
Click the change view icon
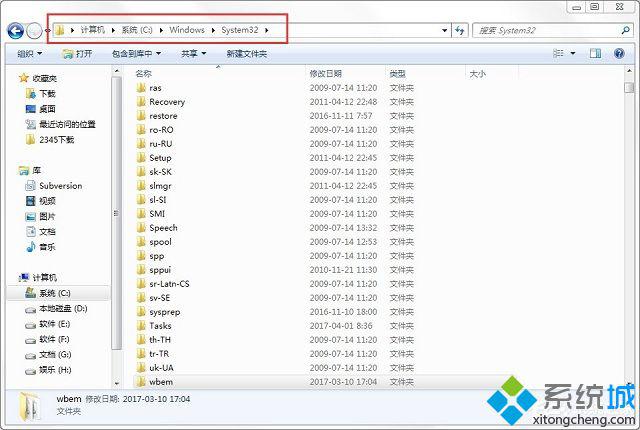point(558,53)
